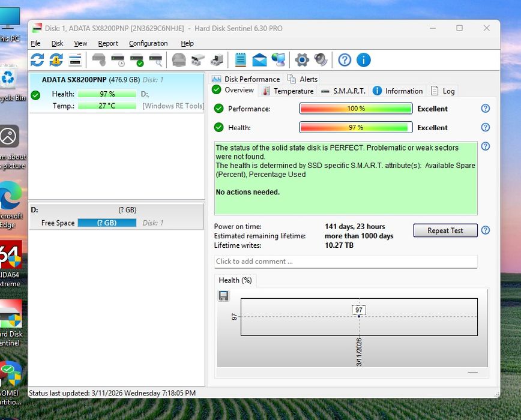Click the green status description text box

pyautogui.click(x=346, y=178)
